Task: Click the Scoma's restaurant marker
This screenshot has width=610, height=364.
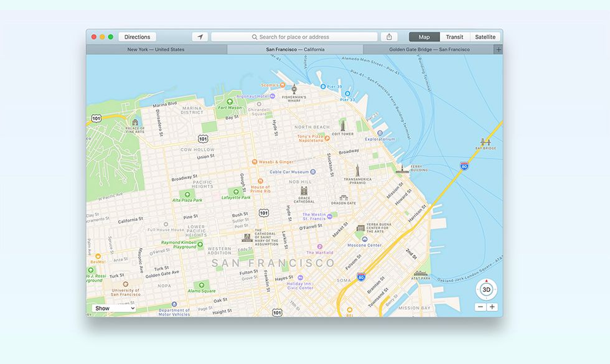Action: (x=283, y=85)
